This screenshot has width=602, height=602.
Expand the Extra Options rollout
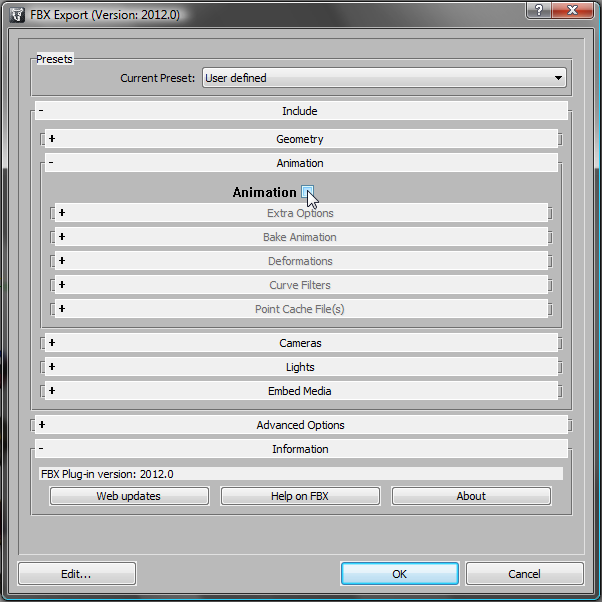pyautogui.click(x=301, y=213)
